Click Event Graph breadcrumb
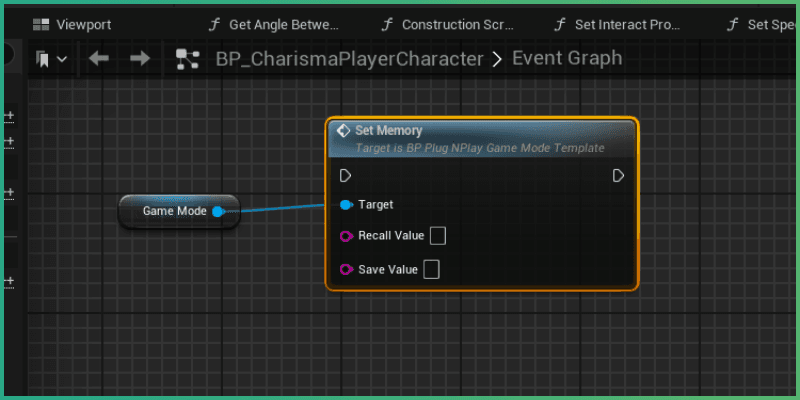The height and width of the screenshot is (400, 800). pos(567,59)
